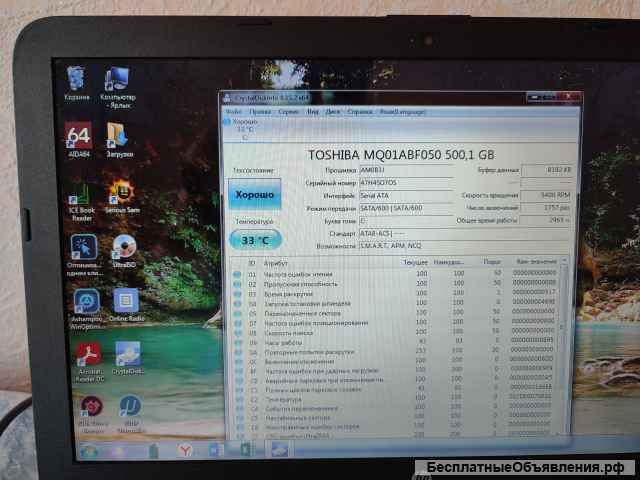Open Acrobat Reader DC shortcut
Screen dimensions: 640x480
(89, 362)
